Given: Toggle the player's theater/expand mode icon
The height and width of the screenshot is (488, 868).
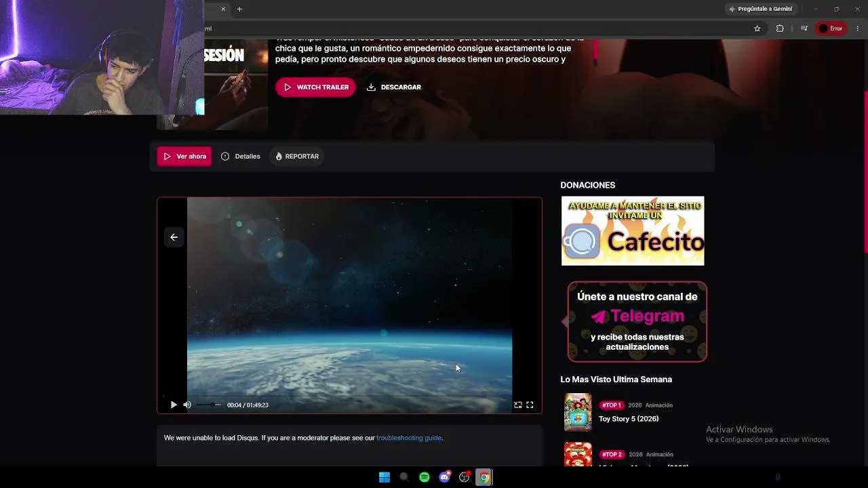Looking at the screenshot, I should [518, 405].
